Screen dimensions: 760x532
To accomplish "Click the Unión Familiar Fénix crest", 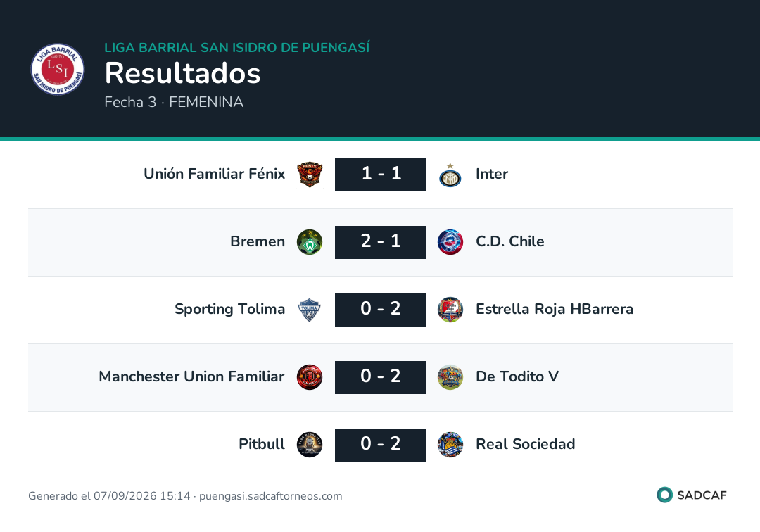I will coord(310,175).
